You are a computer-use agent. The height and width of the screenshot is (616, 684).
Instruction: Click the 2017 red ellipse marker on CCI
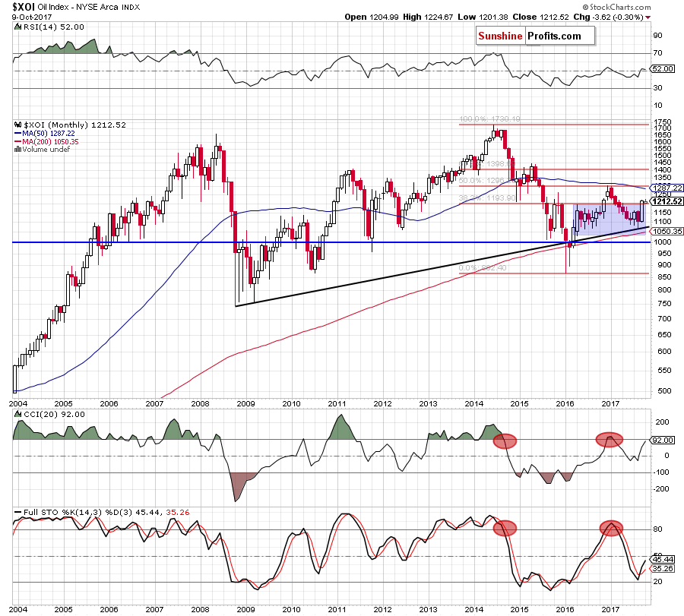coord(610,440)
